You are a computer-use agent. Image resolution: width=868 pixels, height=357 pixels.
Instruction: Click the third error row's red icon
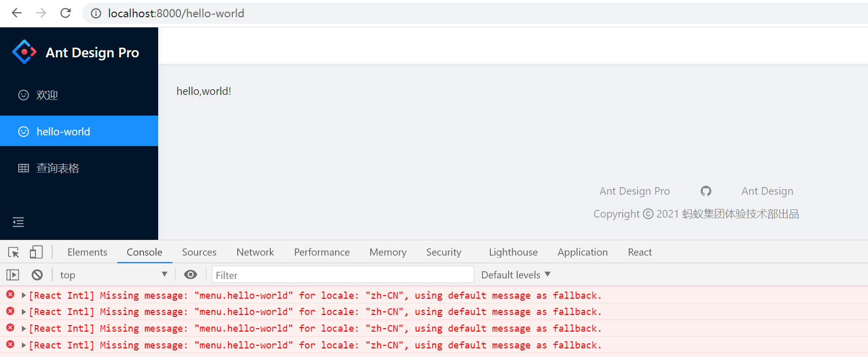pos(10,328)
